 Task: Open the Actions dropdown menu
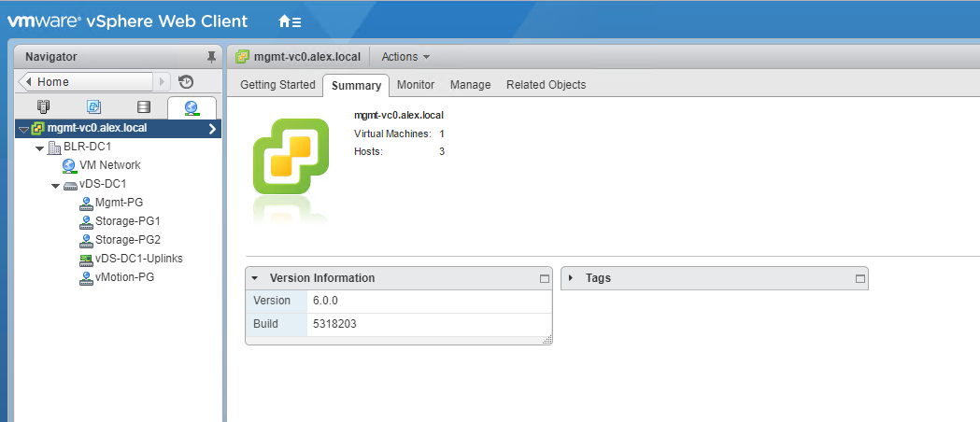(x=405, y=57)
